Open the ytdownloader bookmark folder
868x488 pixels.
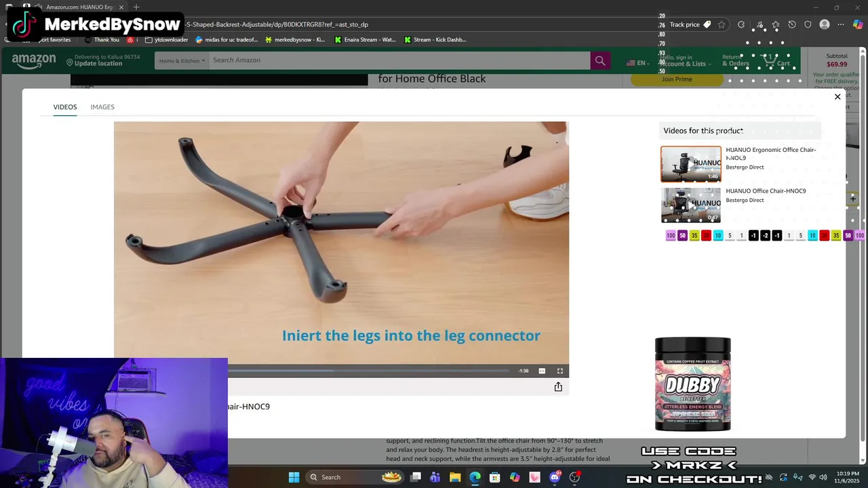pos(167,40)
